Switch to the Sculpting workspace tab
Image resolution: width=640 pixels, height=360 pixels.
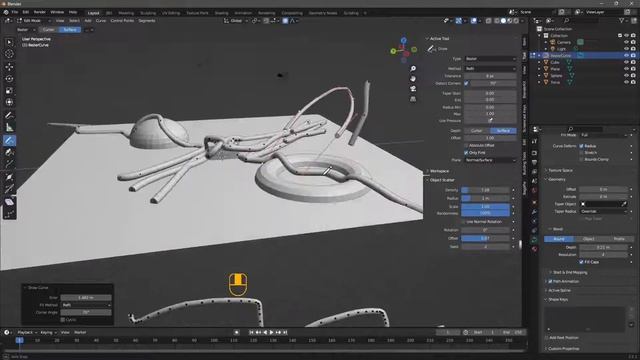pyautogui.click(x=148, y=13)
